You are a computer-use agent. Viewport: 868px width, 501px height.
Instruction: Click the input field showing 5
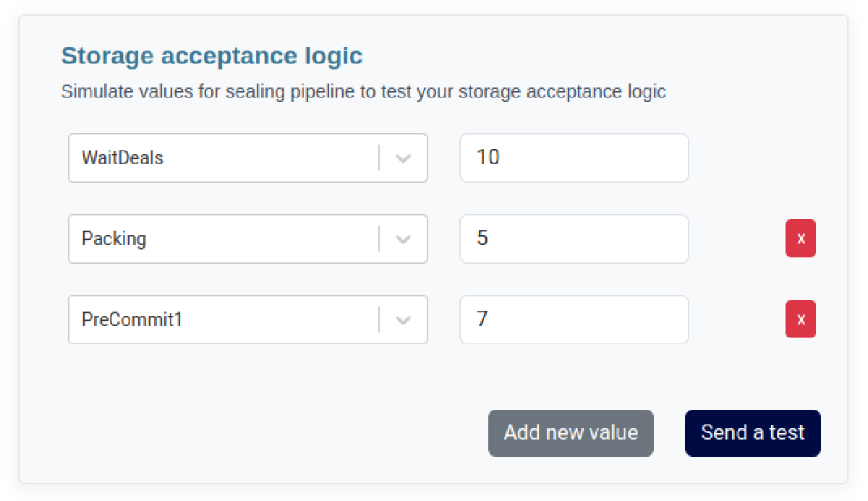tap(574, 239)
